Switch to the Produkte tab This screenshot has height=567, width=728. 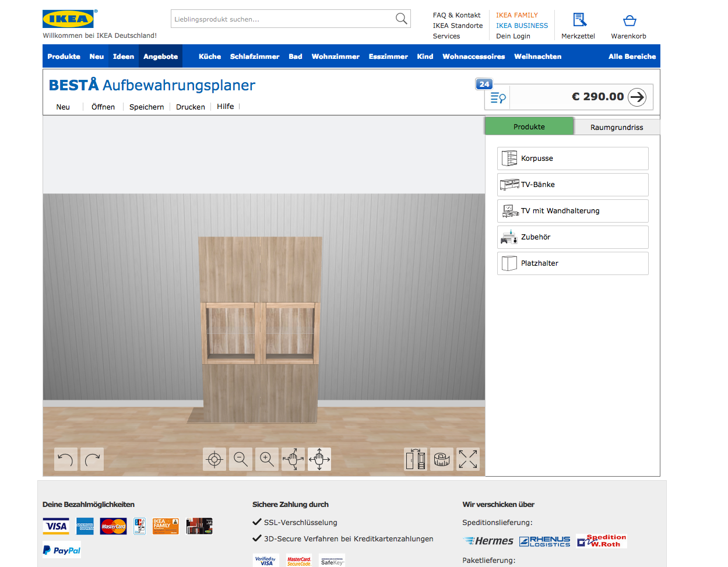(x=529, y=126)
